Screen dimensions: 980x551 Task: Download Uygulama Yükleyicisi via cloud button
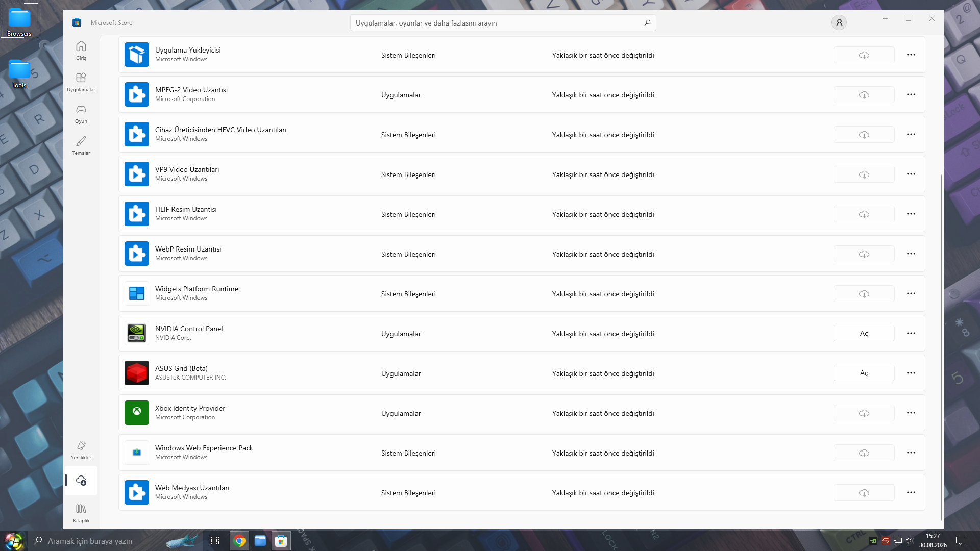[864, 55]
